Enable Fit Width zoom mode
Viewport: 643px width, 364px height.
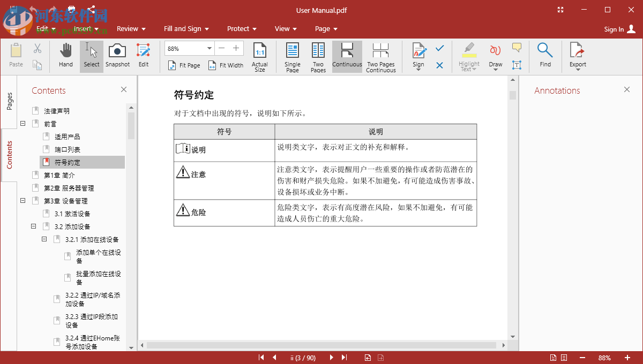click(226, 65)
